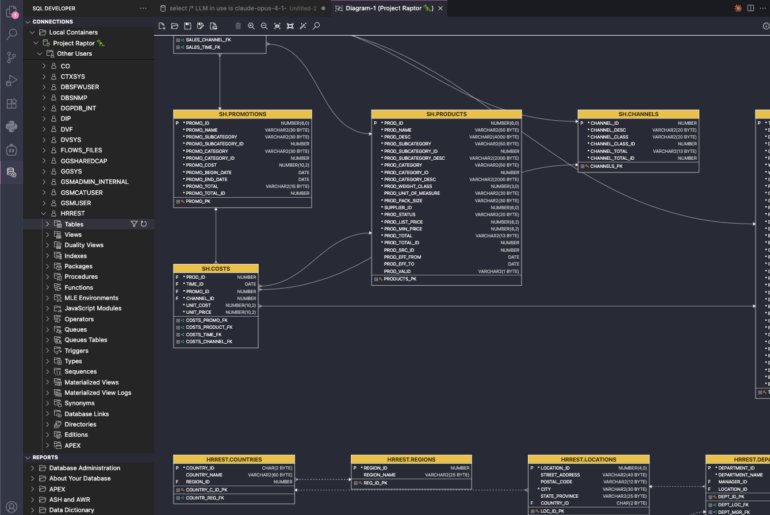Click the save diagram icon

186,25
